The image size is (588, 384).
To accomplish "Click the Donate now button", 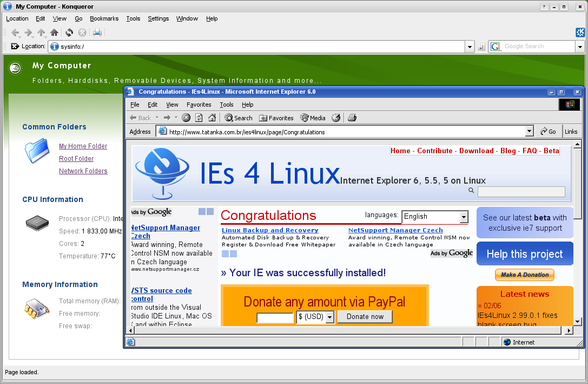I will [x=365, y=317].
